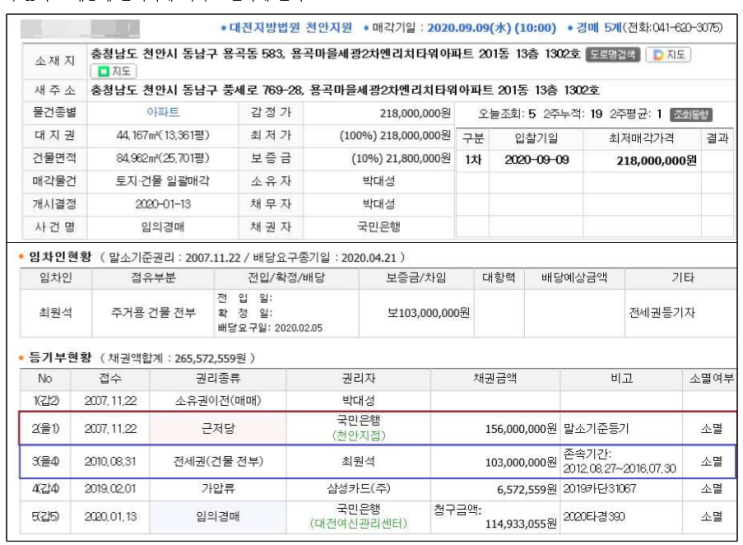Viewport: 743px width, 545px height.
Task: Select the claimed amount 114,933,055원
Action: click(521, 524)
